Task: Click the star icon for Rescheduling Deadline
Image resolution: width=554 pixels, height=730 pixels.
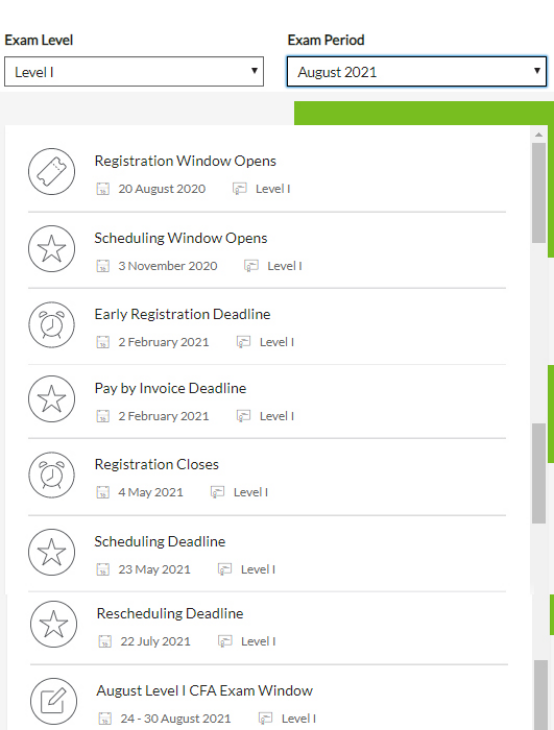Action: (54, 624)
